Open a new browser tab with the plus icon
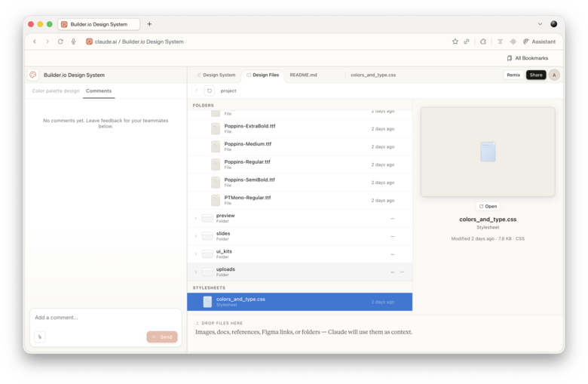 149,24
